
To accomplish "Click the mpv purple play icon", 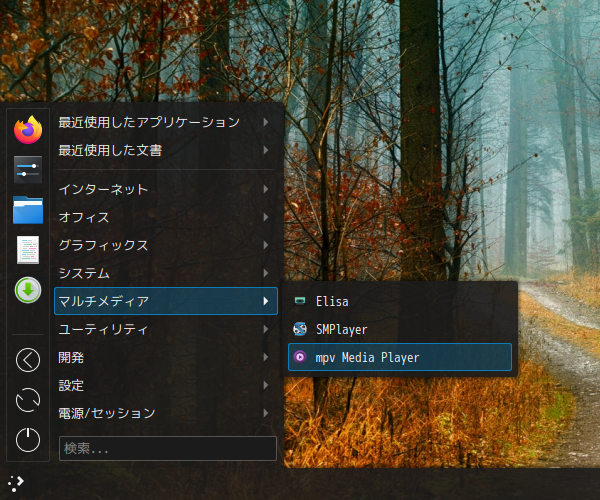I will click(300, 357).
